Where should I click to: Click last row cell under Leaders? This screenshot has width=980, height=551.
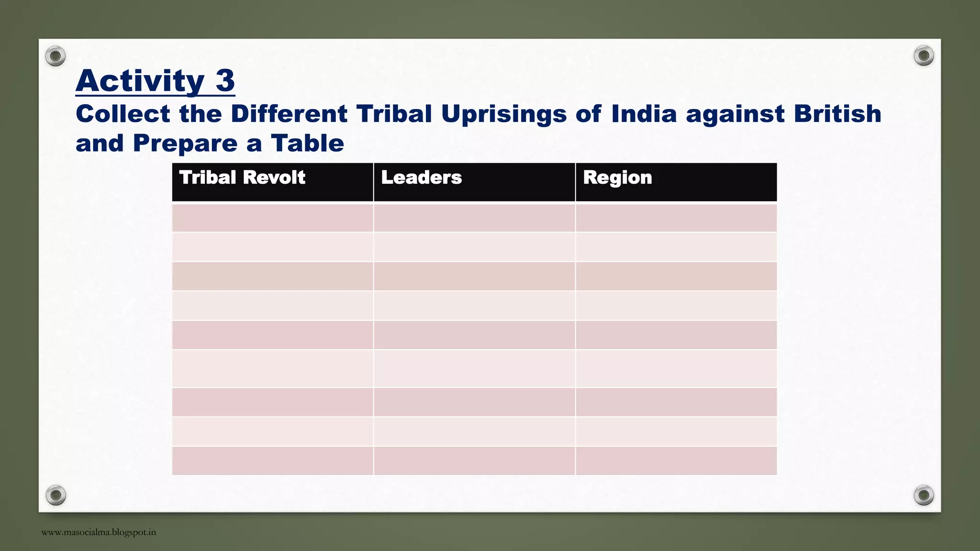[474, 461]
